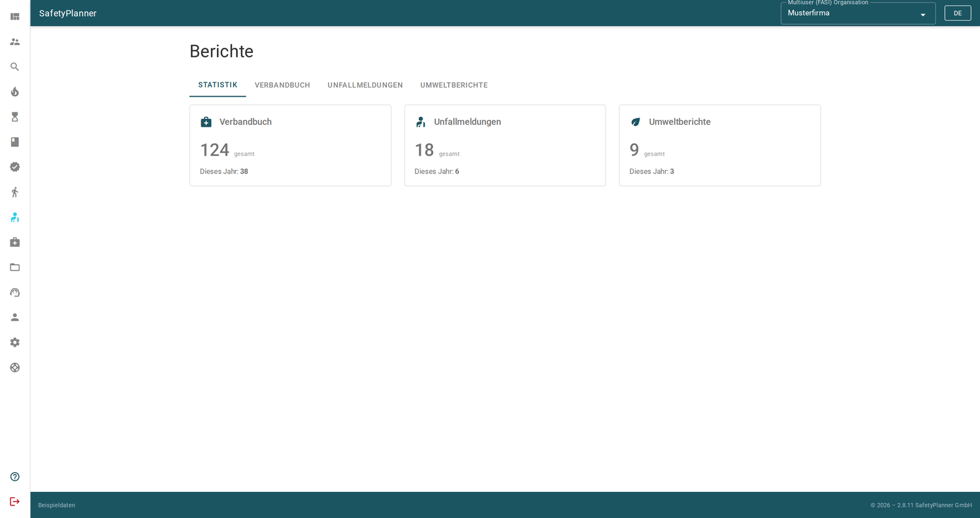980x518 pixels.
Task: Click the Umweltberichte card heading
Action: click(x=679, y=121)
